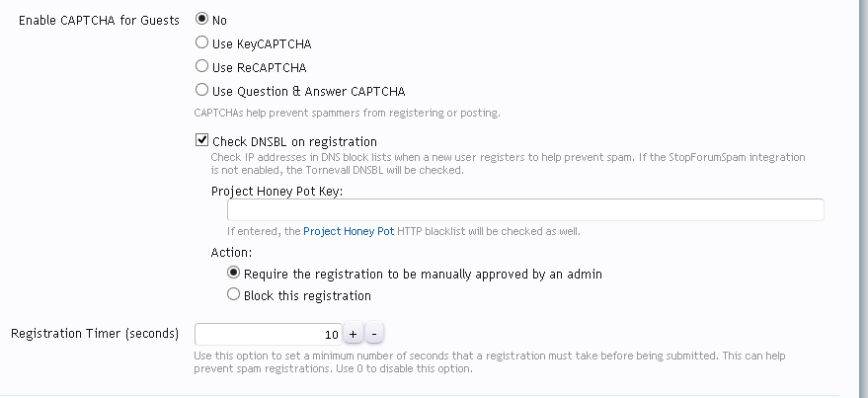The height and width of the screenshot is (398, 868).
Task: Decrease Registration Timer with minus button
Action: [x=375, y=334]
